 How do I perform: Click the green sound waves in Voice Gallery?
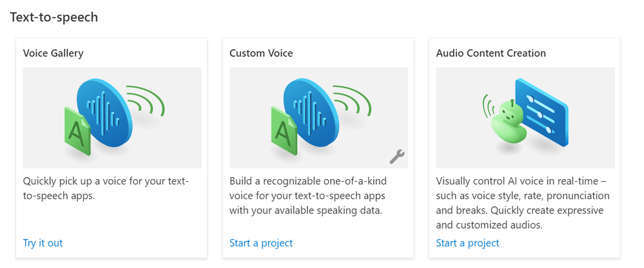[146, 103]
